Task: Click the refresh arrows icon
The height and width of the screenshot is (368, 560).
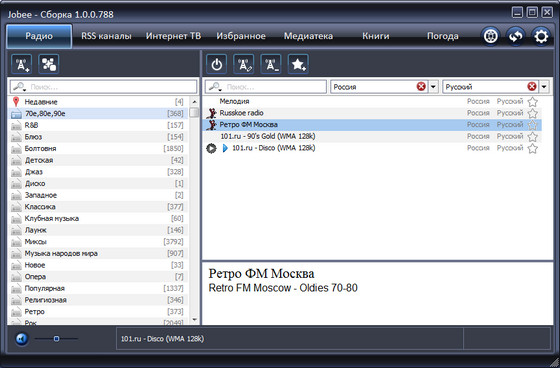Action: tap(516, 36)
